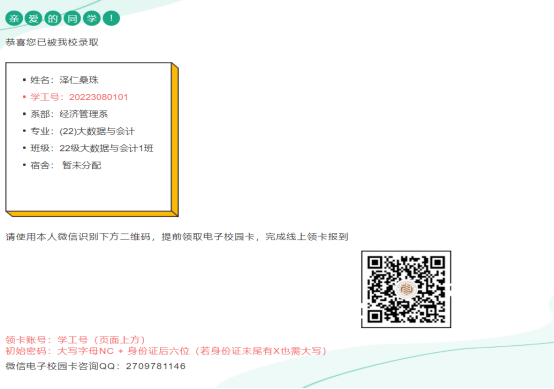Click the 同 circle badge in heading
The height and width of the screenshot is (389, 554).
pyautogui.click(x=72, y=18)
